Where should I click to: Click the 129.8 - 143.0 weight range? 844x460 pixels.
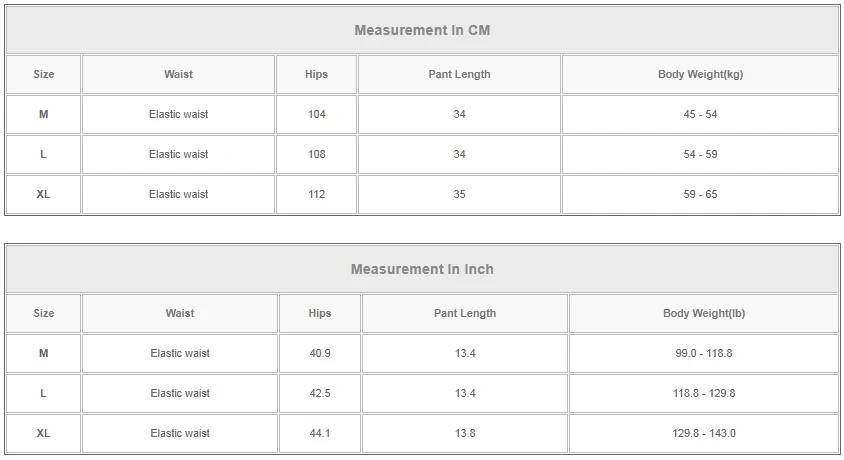[x=704, y=433]
